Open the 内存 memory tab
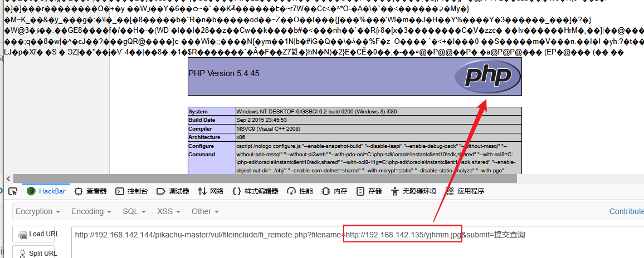 tap(334, 191)
